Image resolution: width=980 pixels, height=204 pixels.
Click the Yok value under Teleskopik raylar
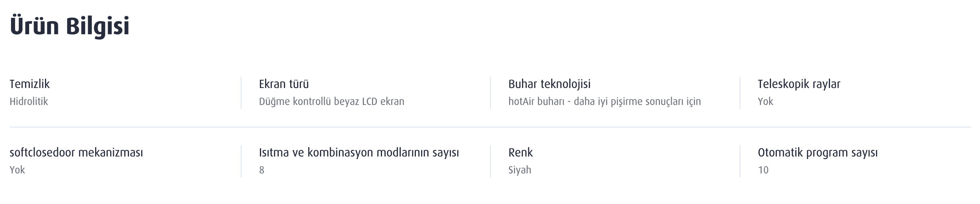[765, 101]
